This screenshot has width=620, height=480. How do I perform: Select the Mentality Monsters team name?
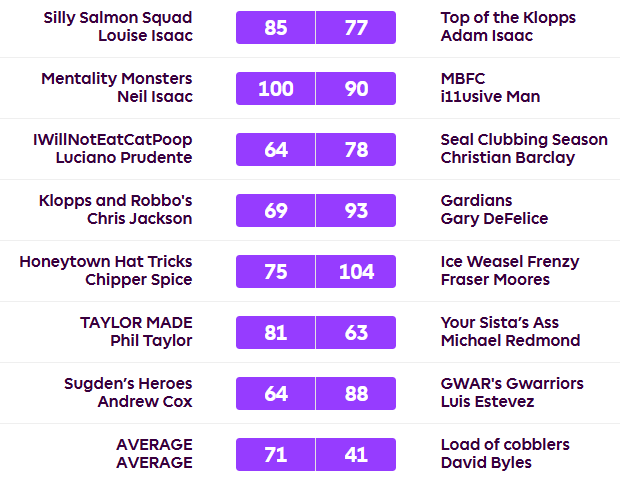pyautogui.click(x=117, y=79)
